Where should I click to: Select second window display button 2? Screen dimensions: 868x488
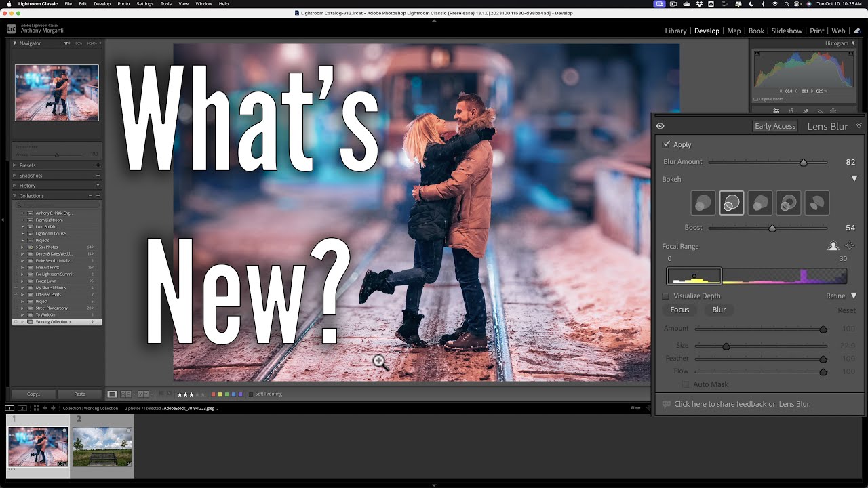tap(22, 408)
